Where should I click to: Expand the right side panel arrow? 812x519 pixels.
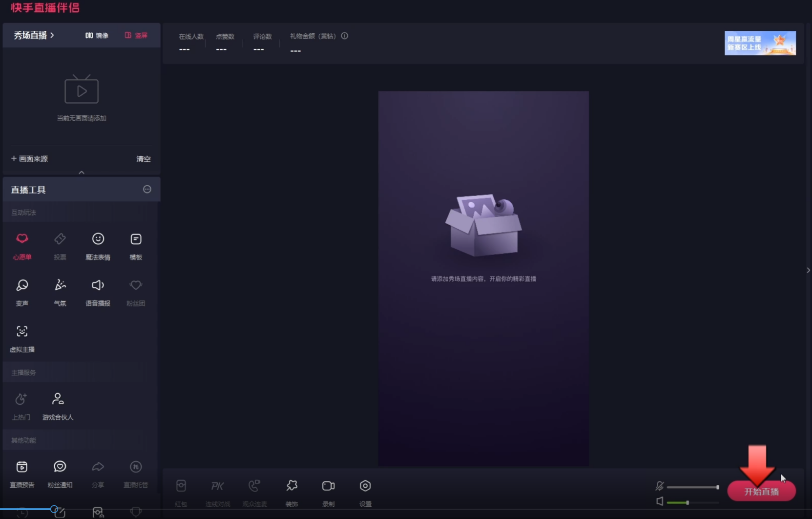(x=808, y=270)
